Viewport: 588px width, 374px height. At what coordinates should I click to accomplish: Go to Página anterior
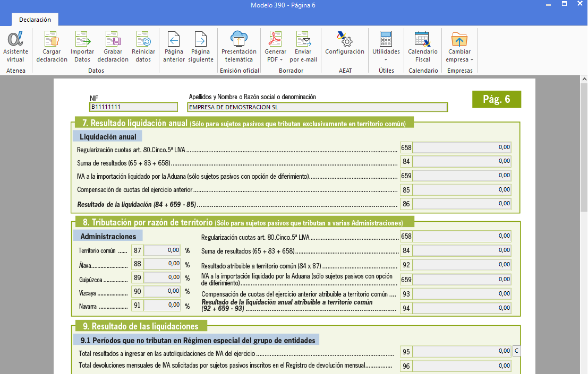[174, 47]
